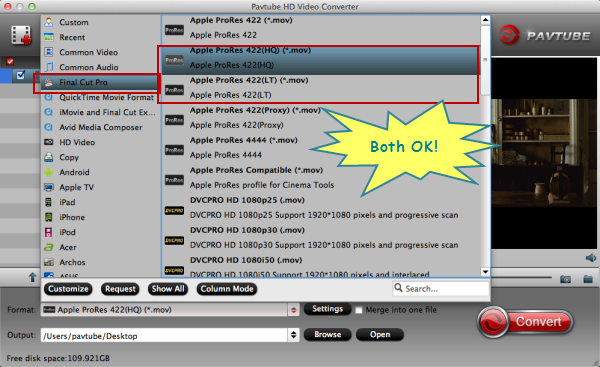Click the iPad device icon

(49, 202)
